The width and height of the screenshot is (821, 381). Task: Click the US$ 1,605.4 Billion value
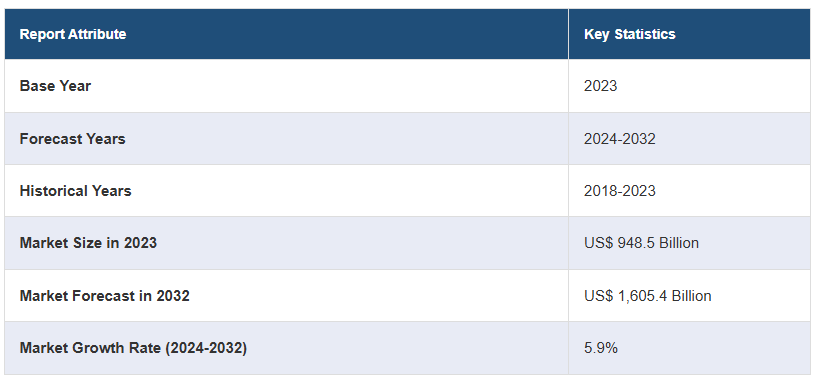pyautogui.click(x=648, y=296)
